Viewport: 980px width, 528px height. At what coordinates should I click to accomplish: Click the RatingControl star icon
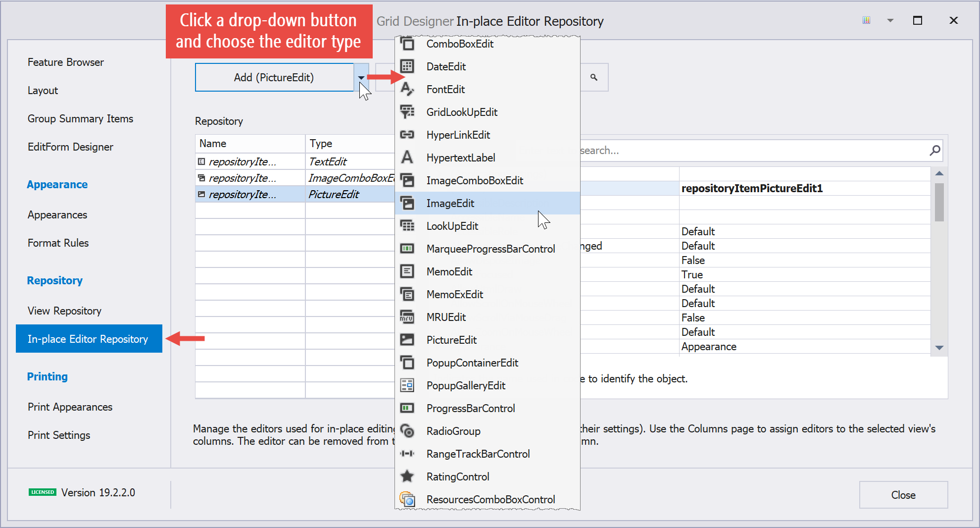(407, 476)
